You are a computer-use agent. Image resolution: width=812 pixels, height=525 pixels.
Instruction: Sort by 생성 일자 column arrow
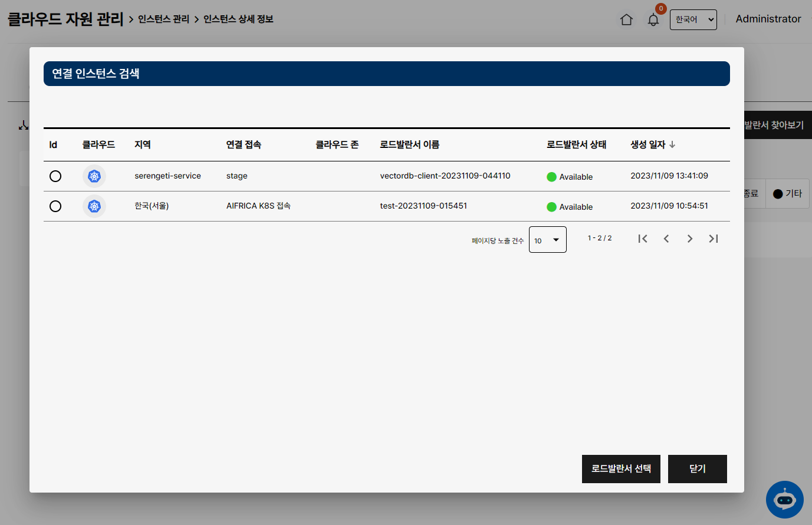pos(672,144)
